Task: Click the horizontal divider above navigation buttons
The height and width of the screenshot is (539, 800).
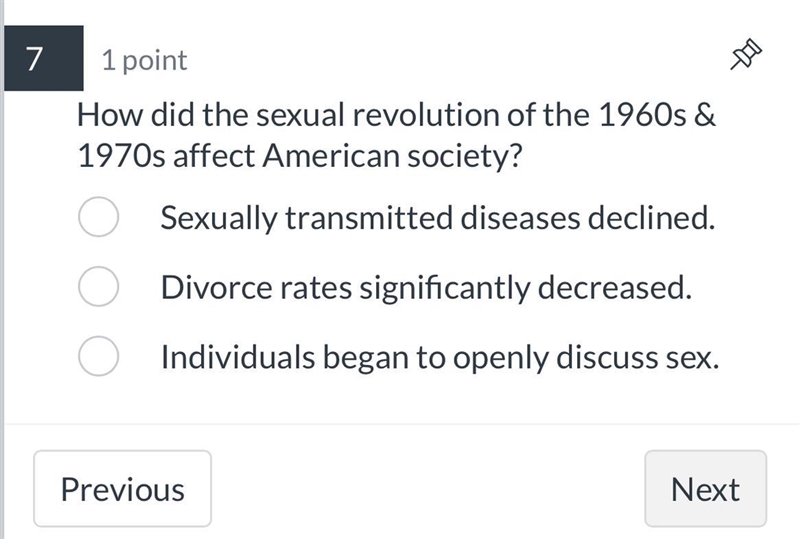Action: 402,424
